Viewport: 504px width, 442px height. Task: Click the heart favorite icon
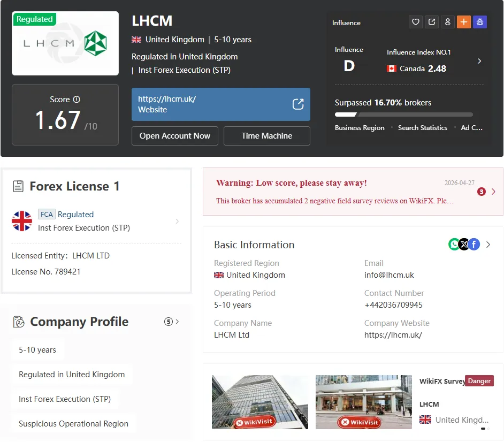[416, 22]
